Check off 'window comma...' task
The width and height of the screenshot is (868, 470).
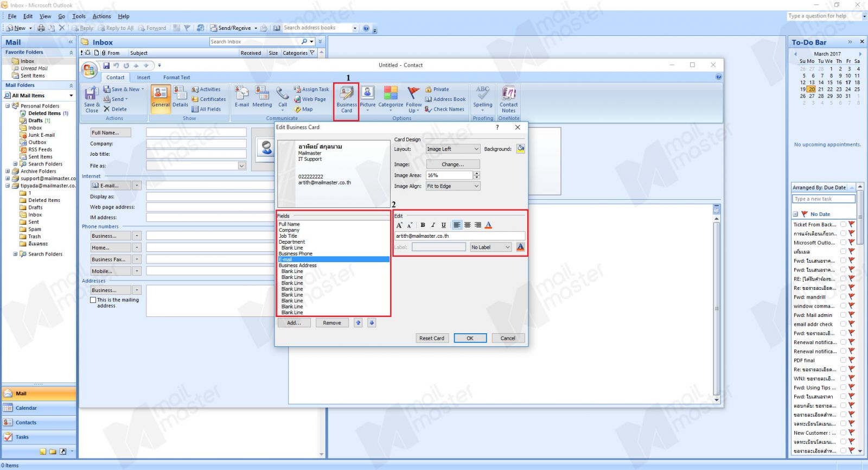click(x=843, y=306)
